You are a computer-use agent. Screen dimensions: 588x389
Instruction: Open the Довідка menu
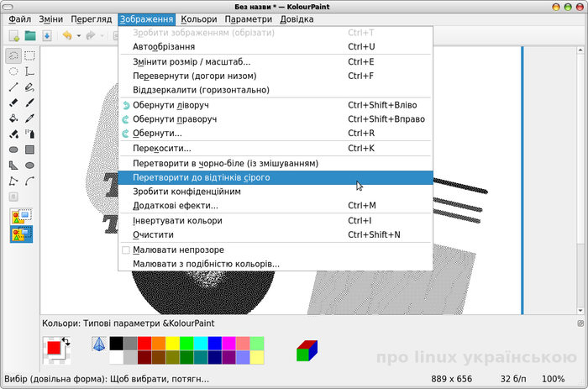tap(297, 19)
